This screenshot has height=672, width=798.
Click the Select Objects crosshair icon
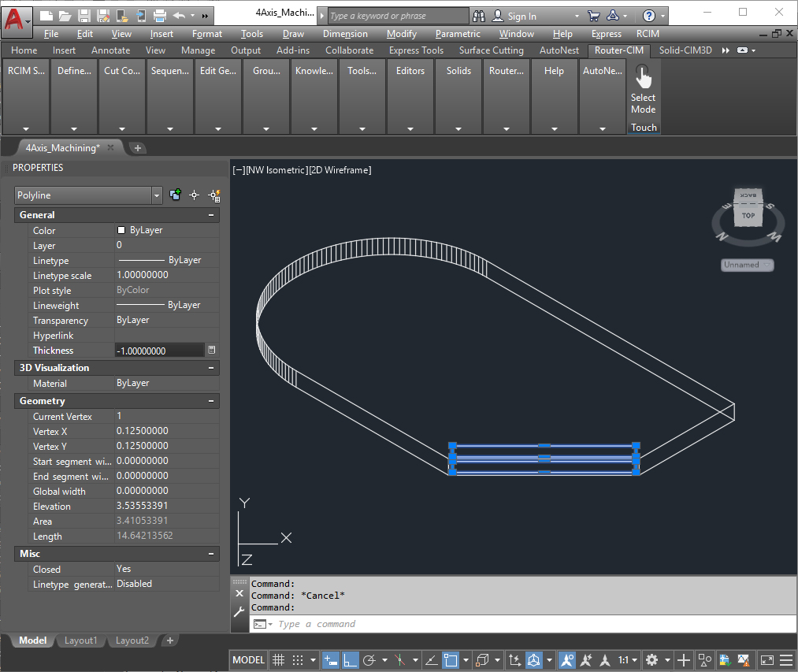click(x=194, y=195)
